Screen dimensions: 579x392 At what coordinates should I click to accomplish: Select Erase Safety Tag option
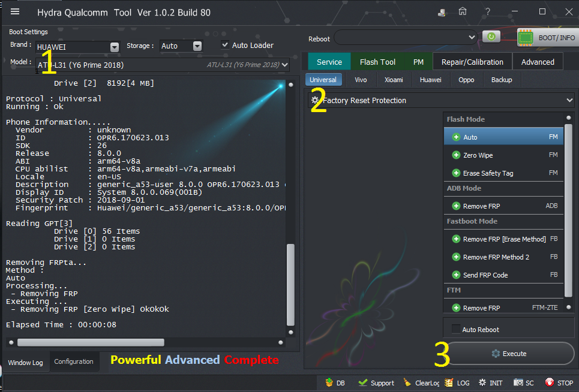pyautogui.click(x=503, y=173)
